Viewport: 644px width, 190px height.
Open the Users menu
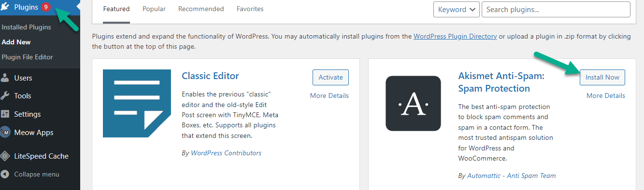point(23,78)
